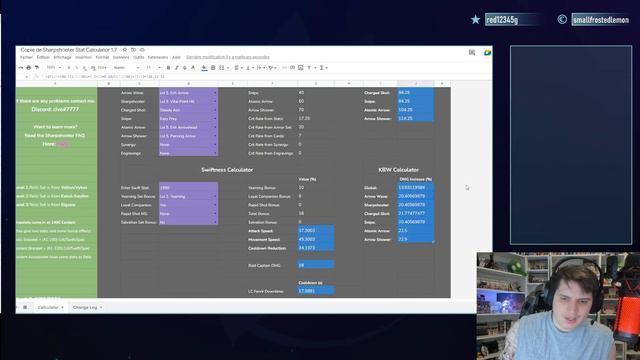
Task: Click the Swiftness Calculator heading cell
Action: click(227, 170)
